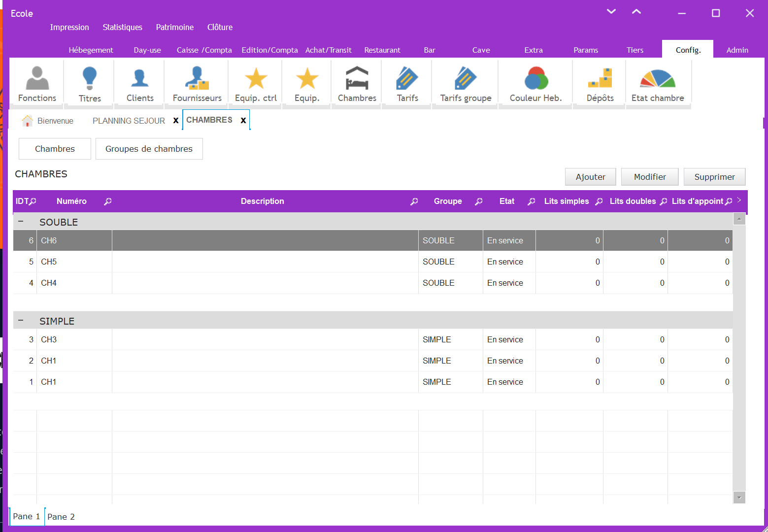
Task: Click the Titres lightbulb icon
Action: [x=90, y=84]
